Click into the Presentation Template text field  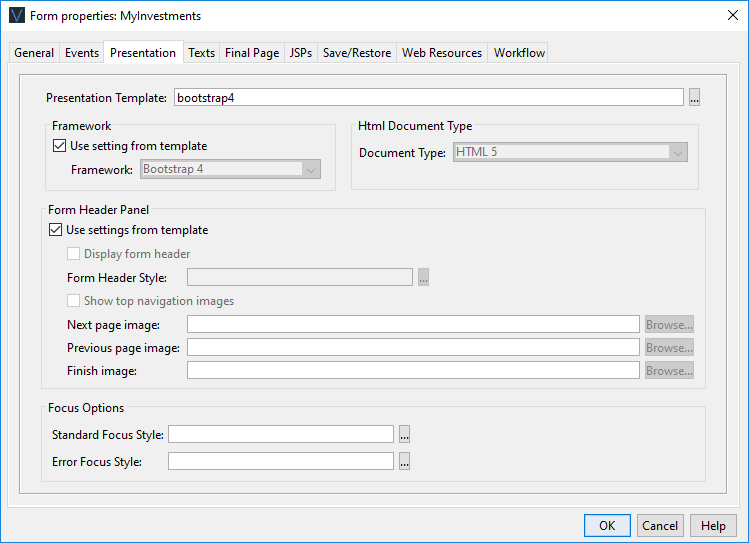point(428,98)
